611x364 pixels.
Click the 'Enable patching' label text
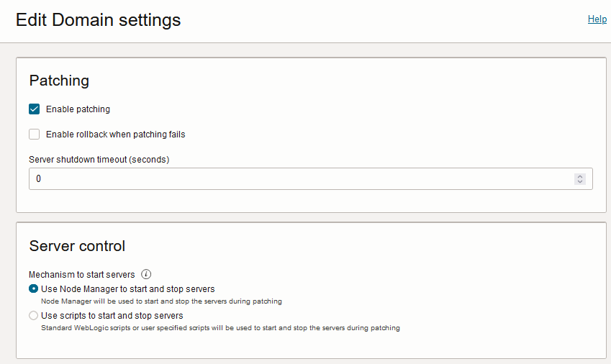point(78,109)
